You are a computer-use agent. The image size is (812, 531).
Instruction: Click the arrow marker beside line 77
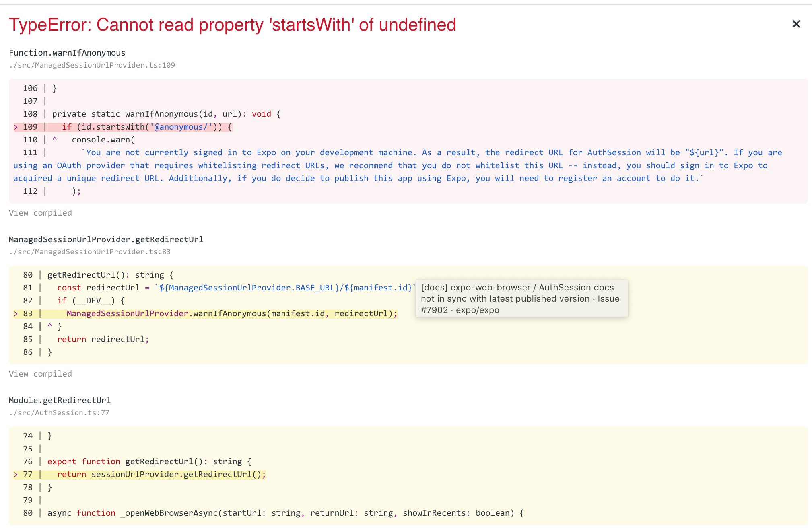click(x=16, y=475)
